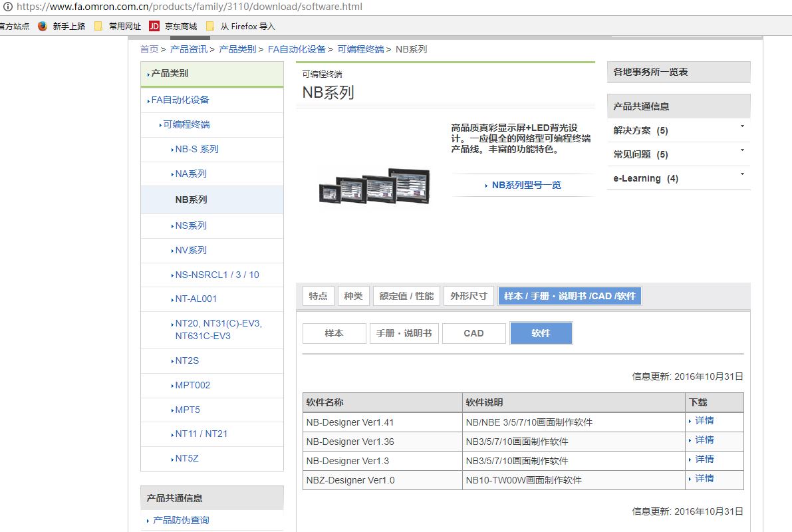Open 详情 for NB-Designer Ver1.41
The image size is (792, 532).
pos(704,421)
